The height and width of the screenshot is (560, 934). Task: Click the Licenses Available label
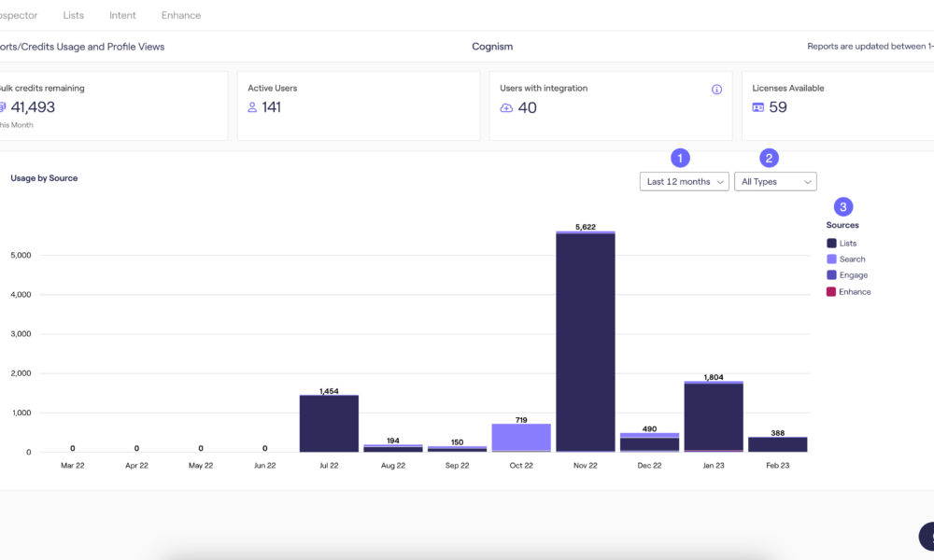[x=788, y=88]
